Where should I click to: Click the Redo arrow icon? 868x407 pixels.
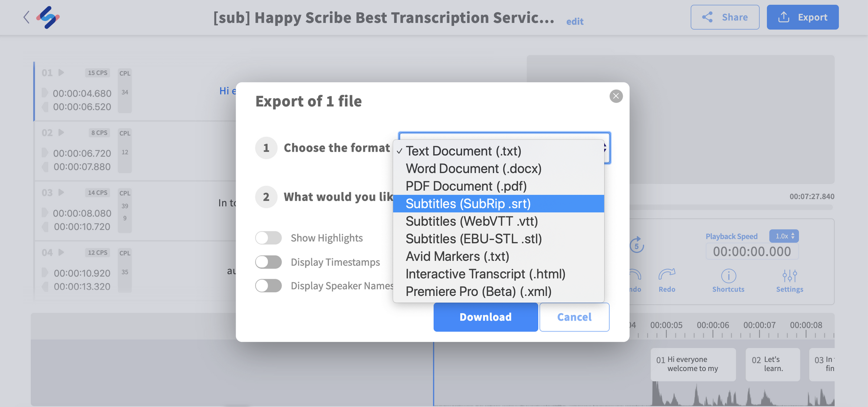pyautogui.click(x=667, y=275)
